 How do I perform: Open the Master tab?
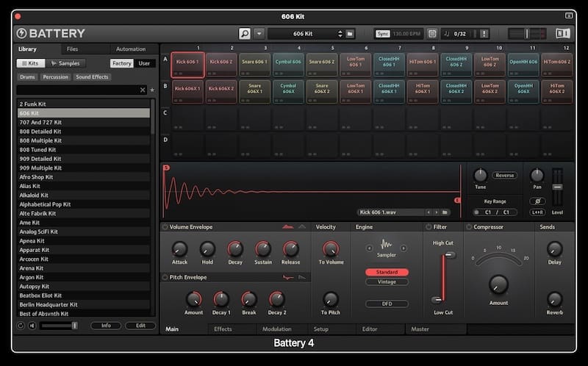pos(420,329)
